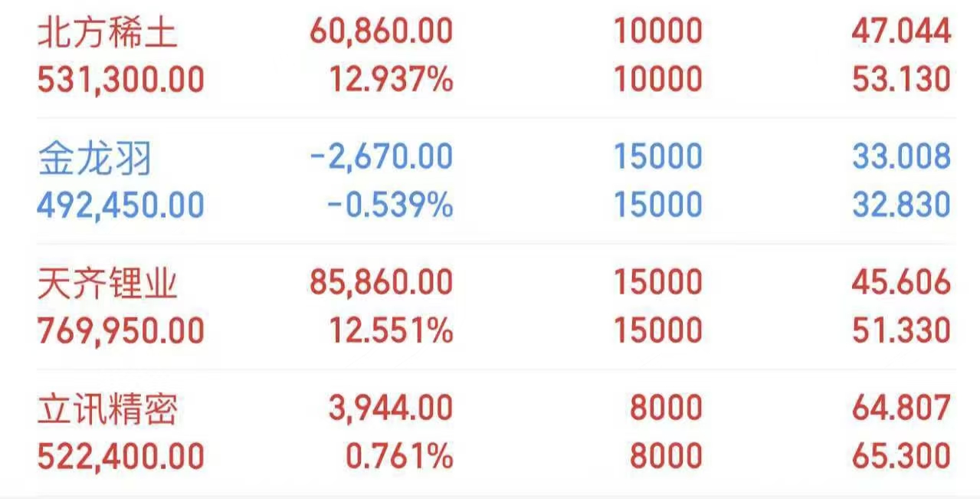Click the 32.830 current price
980x499 pixels.
(901, 205)
